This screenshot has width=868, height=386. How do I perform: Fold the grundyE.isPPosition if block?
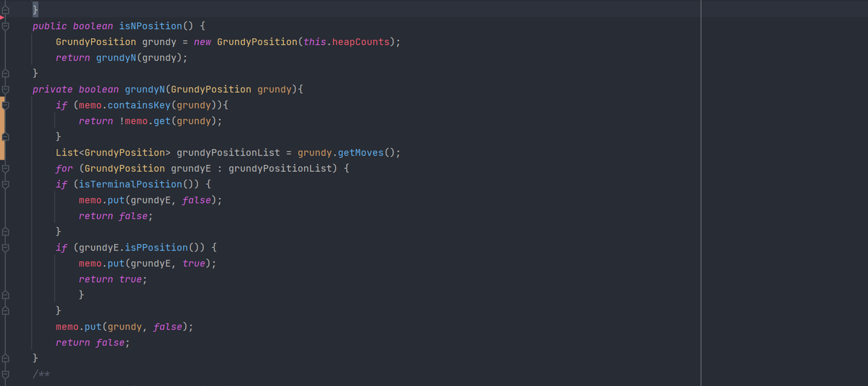click(x=5, y=248)
